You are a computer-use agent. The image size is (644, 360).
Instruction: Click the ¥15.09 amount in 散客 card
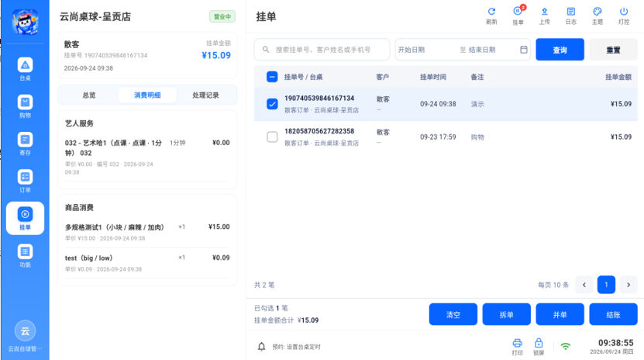(216, 56)
